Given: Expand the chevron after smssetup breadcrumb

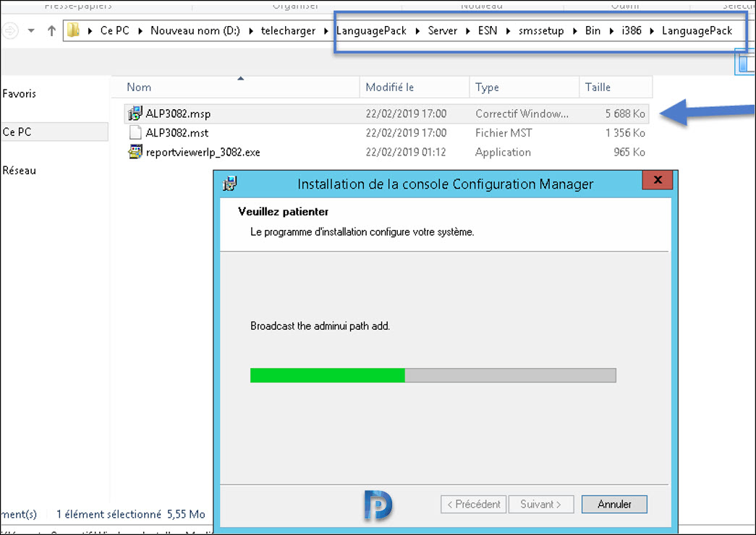Looking at the screenshot, I should click(x=574, y=31).
